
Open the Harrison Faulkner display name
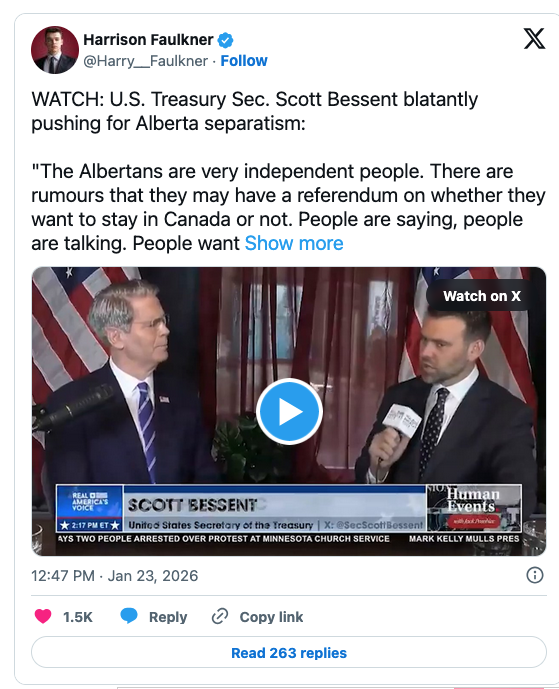click(x=149, y=40)
